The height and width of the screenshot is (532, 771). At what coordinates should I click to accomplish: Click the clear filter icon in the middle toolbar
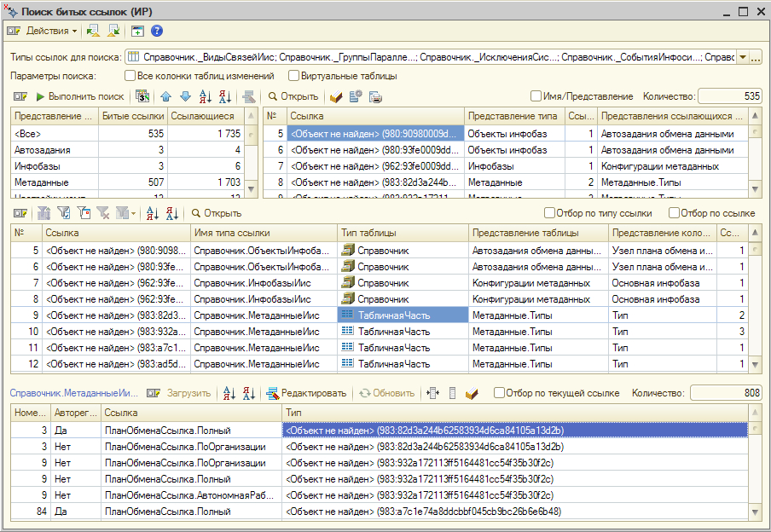tap(104, 213)
